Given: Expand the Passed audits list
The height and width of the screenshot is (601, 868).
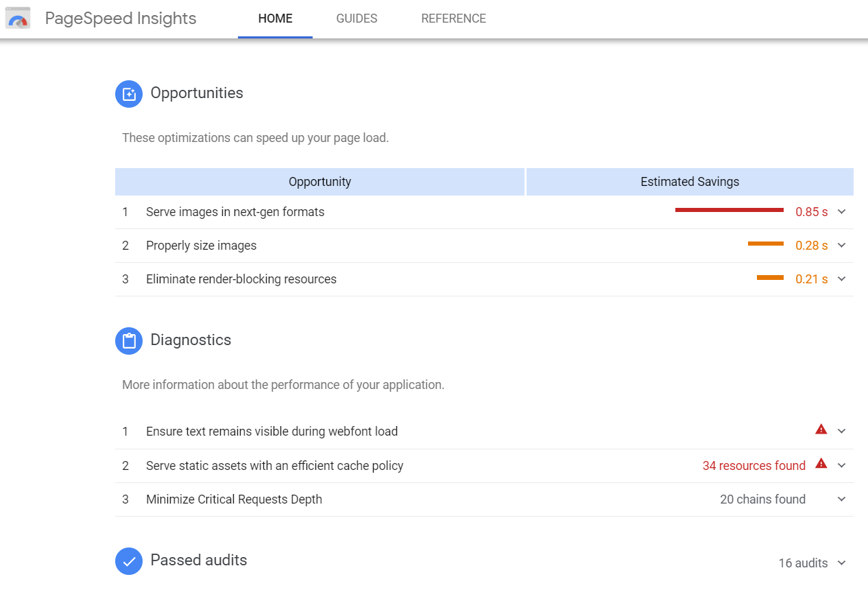Looking at the screenshot, I should click(842, 563).
